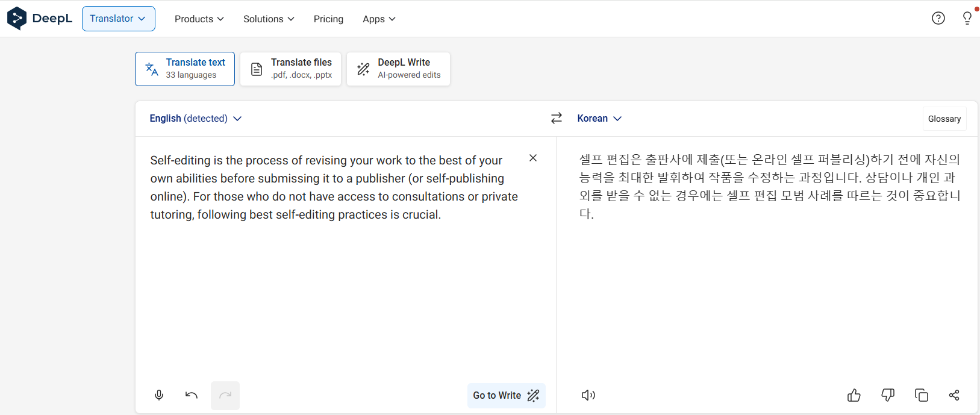
Task: Open the help question mark icon
Action: point(938,18)
